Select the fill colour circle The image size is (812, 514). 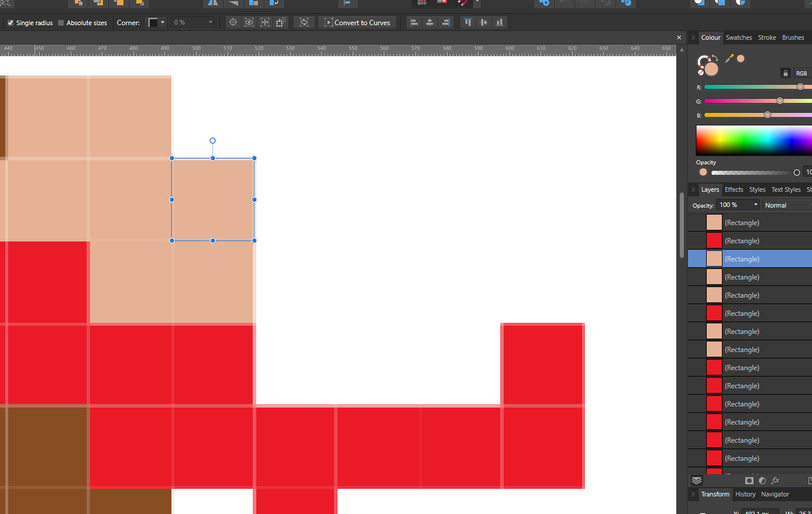point(711,69)
